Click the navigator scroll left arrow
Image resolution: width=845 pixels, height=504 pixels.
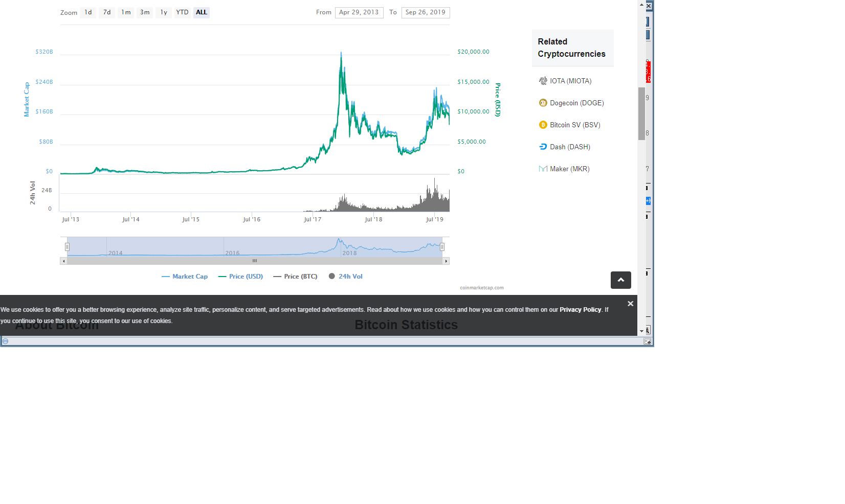click(x=63, y=261)
